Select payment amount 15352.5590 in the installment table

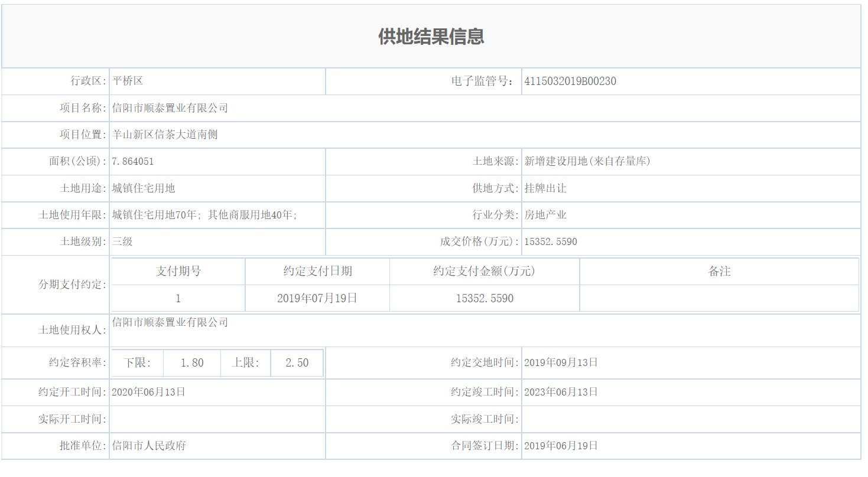point(485,299)
